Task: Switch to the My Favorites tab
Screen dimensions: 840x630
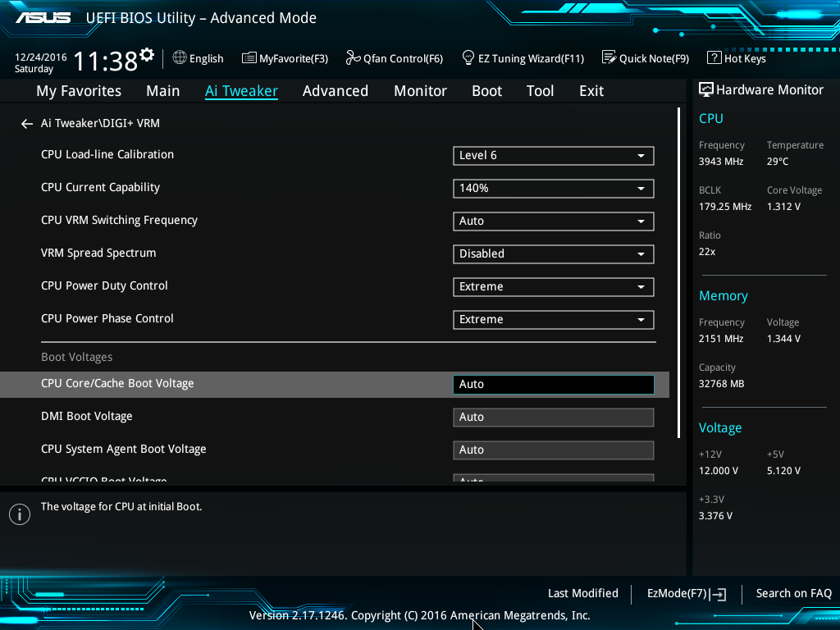Action: [x=79, y=91]
